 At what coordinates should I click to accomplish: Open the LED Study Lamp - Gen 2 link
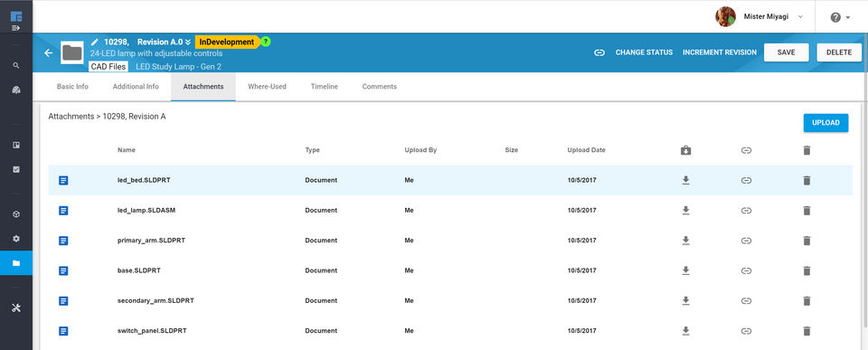point(179,66)
